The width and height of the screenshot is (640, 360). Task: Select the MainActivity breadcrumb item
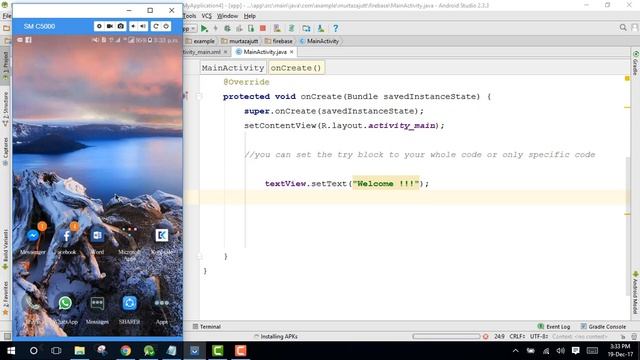(x=319, y=41)
